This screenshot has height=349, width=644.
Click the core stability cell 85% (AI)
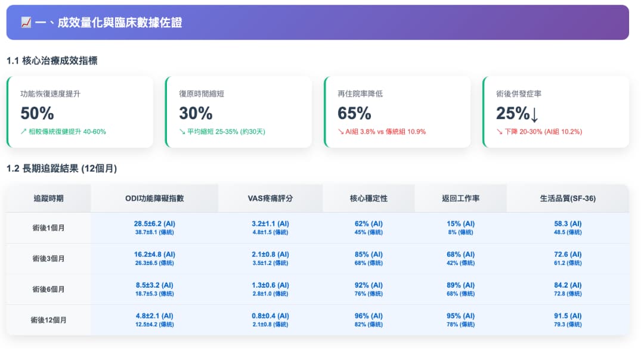(x=369, y=255)
